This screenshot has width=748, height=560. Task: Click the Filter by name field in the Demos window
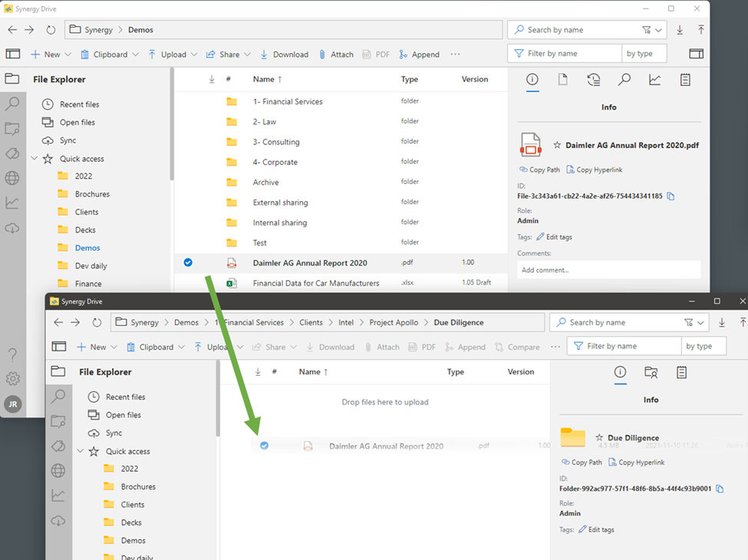[565, 54]
